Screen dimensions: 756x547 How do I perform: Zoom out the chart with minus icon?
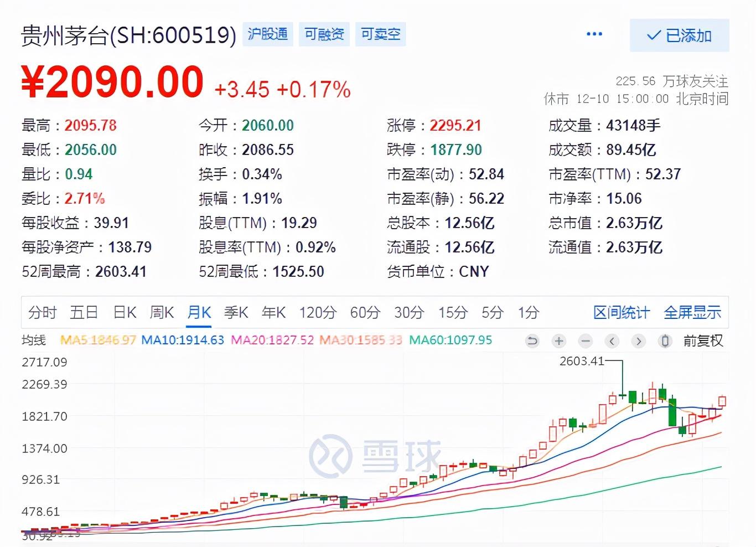pyautogui.click(x=586, y=341)
